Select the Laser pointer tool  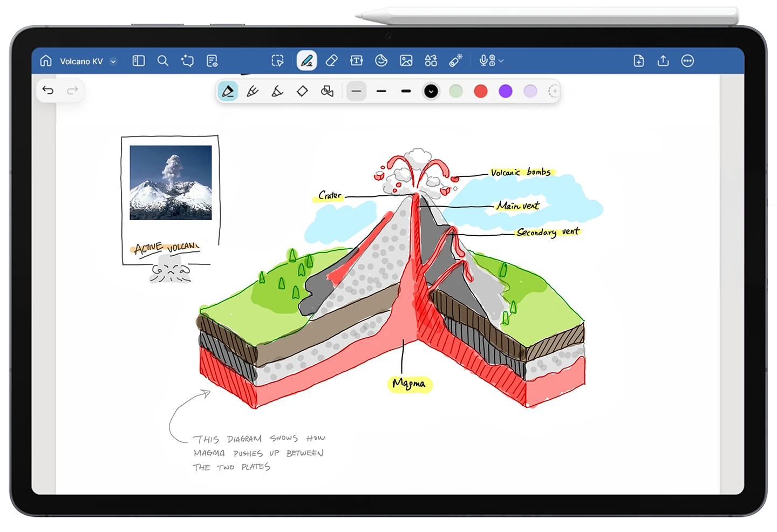coord(456,61)
